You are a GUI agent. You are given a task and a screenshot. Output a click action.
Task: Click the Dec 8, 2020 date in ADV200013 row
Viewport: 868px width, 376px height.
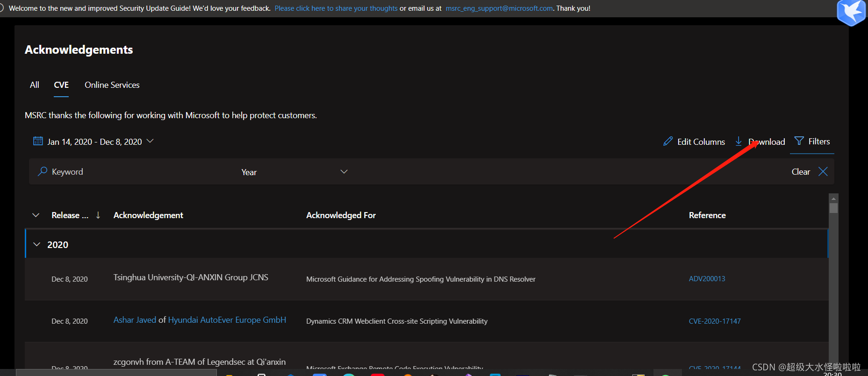[x=70, y=279]
